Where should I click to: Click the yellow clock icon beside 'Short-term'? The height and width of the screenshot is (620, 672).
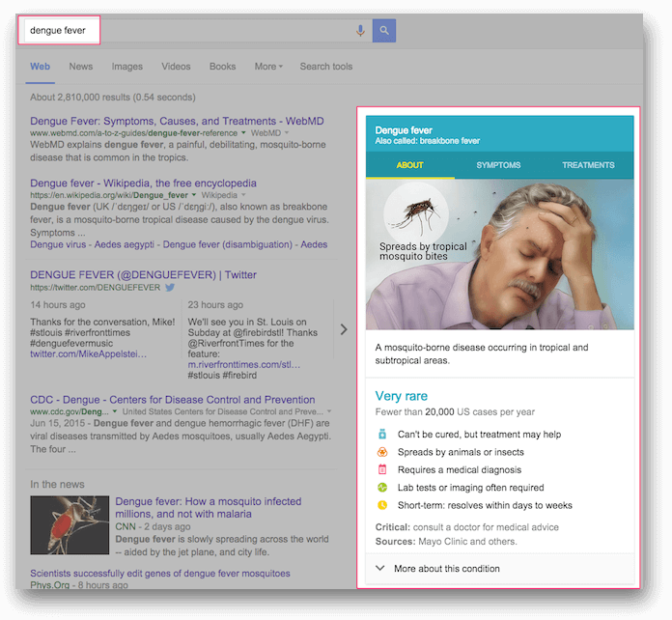tap(382, 505)
